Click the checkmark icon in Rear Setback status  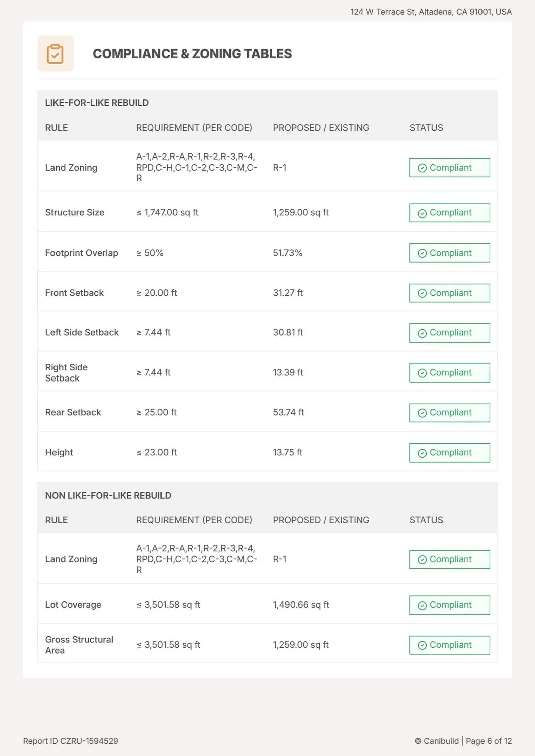(x=422, y=413)
